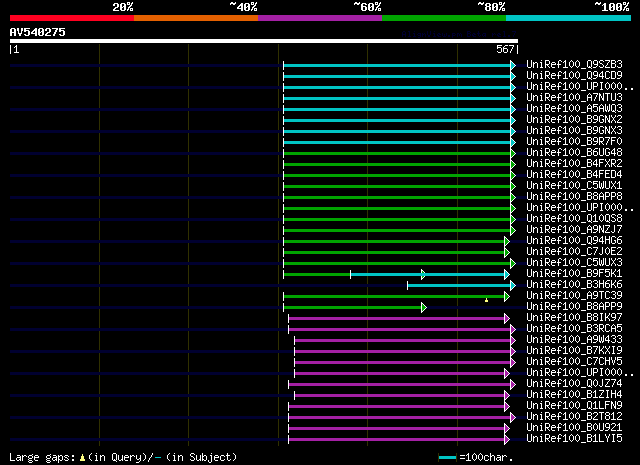Click the purple alignment bar for B8IK97
Screen dimensions: 640x465
(x=396, y=319)
